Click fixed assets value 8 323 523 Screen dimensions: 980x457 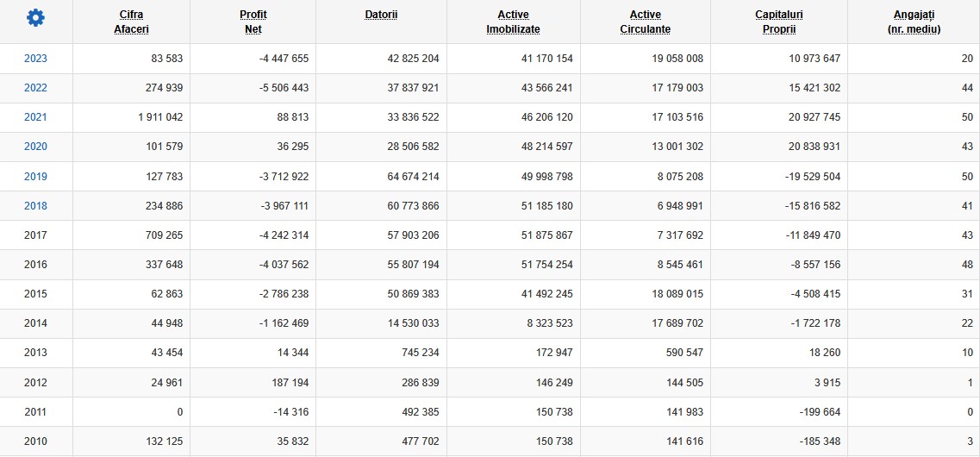[x=550, y=323]
